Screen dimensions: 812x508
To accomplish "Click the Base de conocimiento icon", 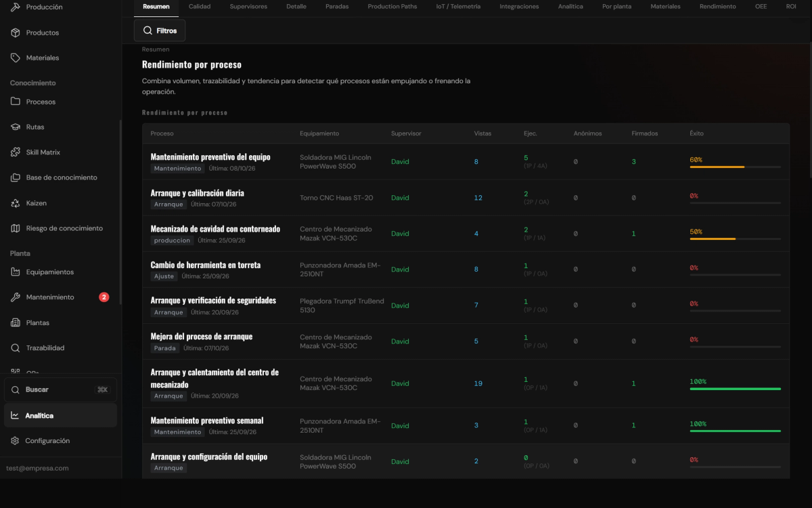I will coord(16,177).
